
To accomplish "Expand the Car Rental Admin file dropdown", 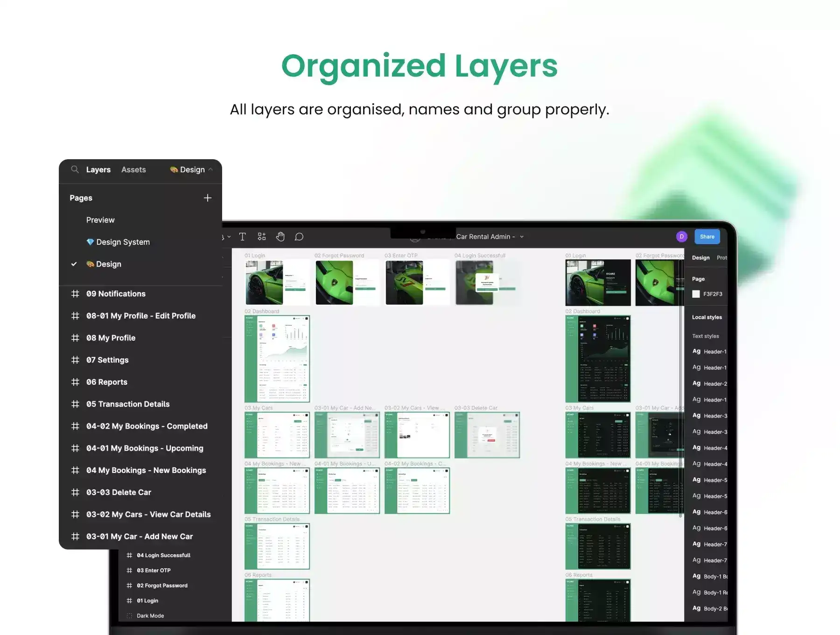I will click(522, 237).
